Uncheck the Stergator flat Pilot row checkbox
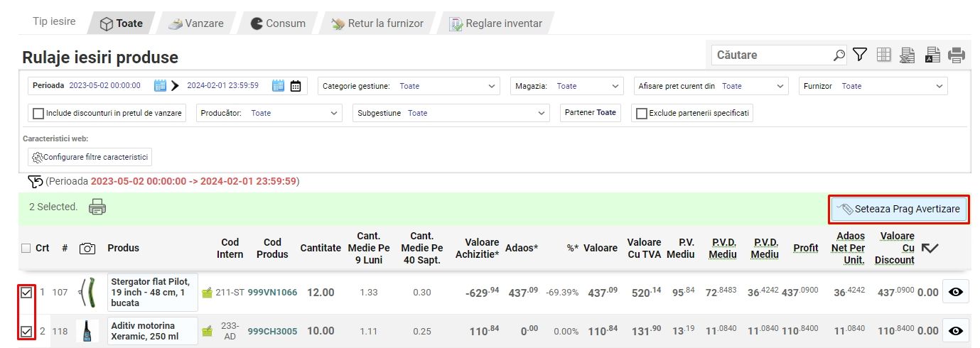980x348 pixels. point(26,292)
